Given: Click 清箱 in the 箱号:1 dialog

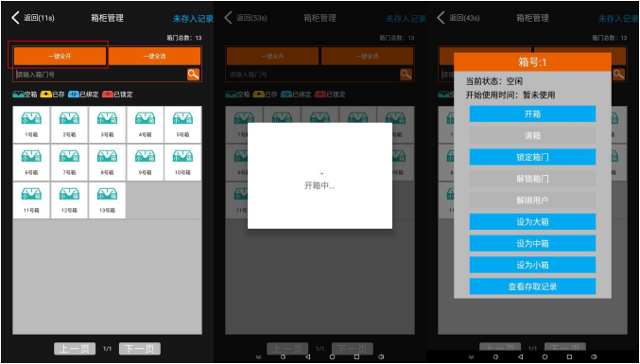Looking at the screenshot, I should (x=532, y=135).
